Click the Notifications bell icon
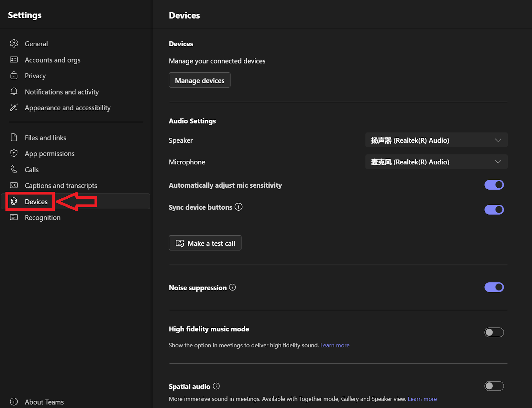The image size is (532, 408). coord(14,92)
